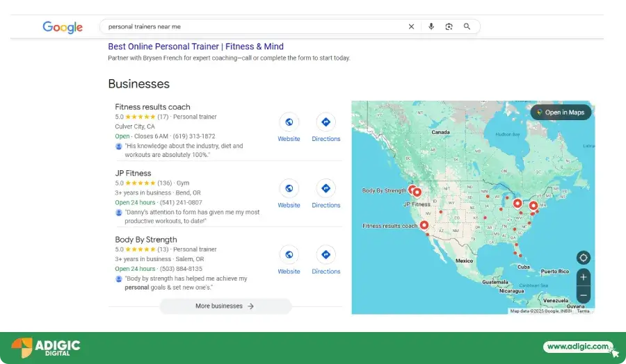Get directions icon for Body By Strength
This screenshot has height=364, width=626.
(x=326, y=254)
